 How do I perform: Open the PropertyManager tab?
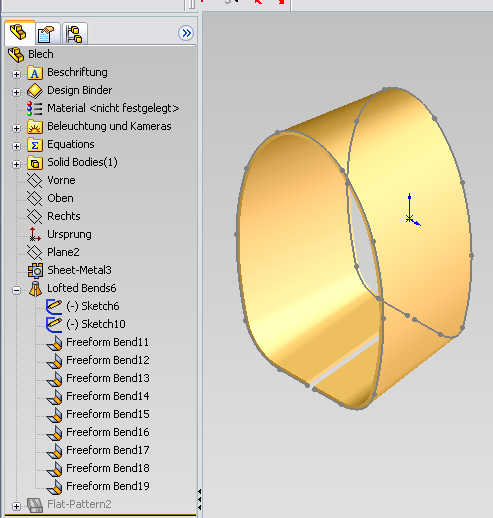click(46, 34)
